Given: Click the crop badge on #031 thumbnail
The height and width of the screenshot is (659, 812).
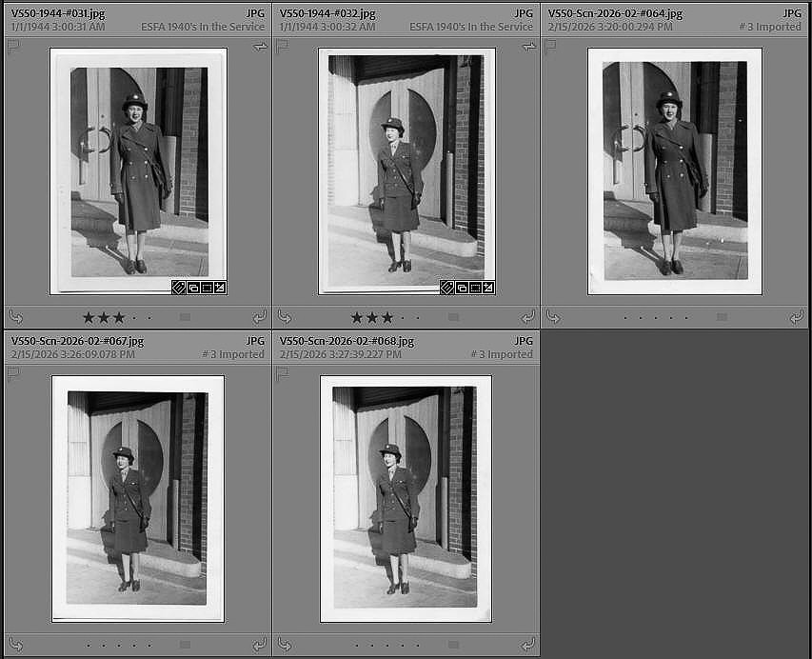Looking at the screenshot, I should point(207,288).
